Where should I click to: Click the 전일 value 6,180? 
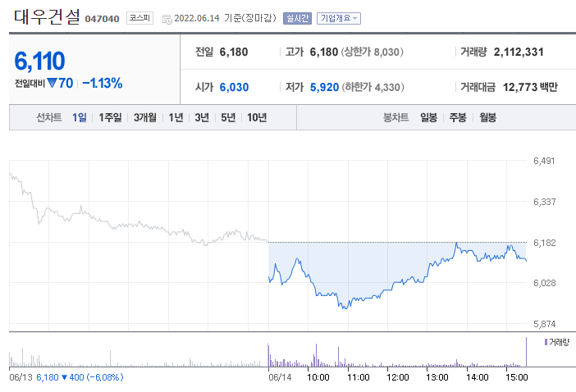coord(234,52)
